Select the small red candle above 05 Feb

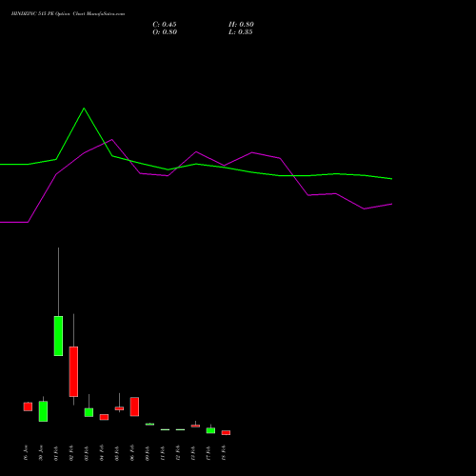(x=119, y=408)
